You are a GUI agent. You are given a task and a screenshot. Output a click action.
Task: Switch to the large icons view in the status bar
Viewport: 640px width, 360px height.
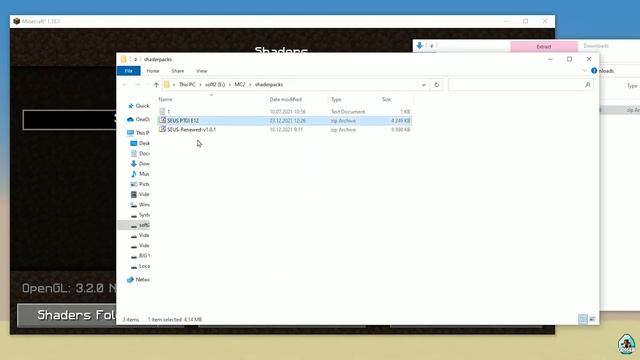tap(592, 319)
